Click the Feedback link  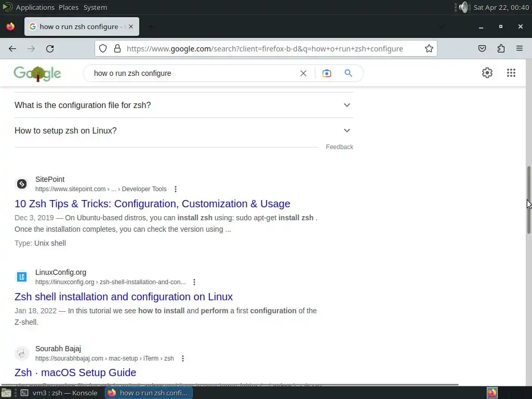[x=339, y=147]
